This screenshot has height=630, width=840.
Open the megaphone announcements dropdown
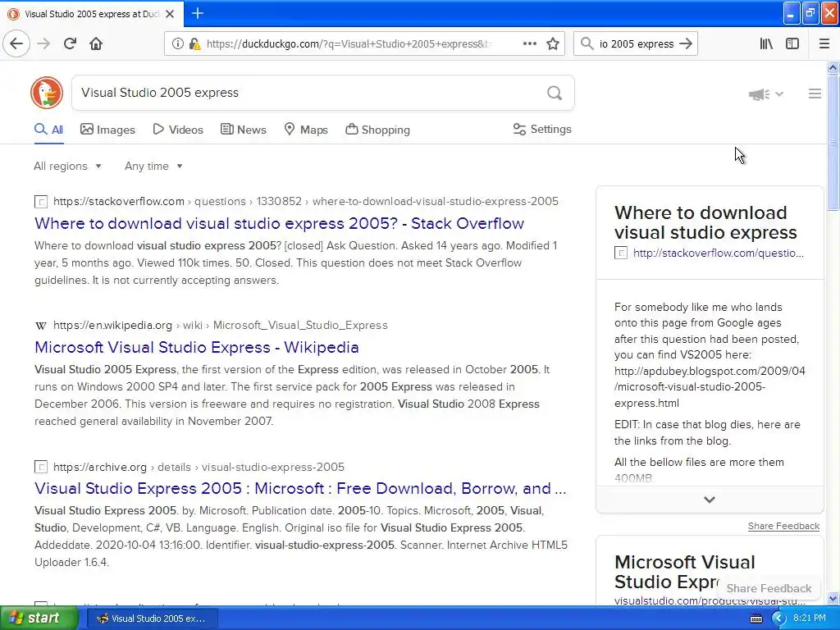tap(766, 94)
